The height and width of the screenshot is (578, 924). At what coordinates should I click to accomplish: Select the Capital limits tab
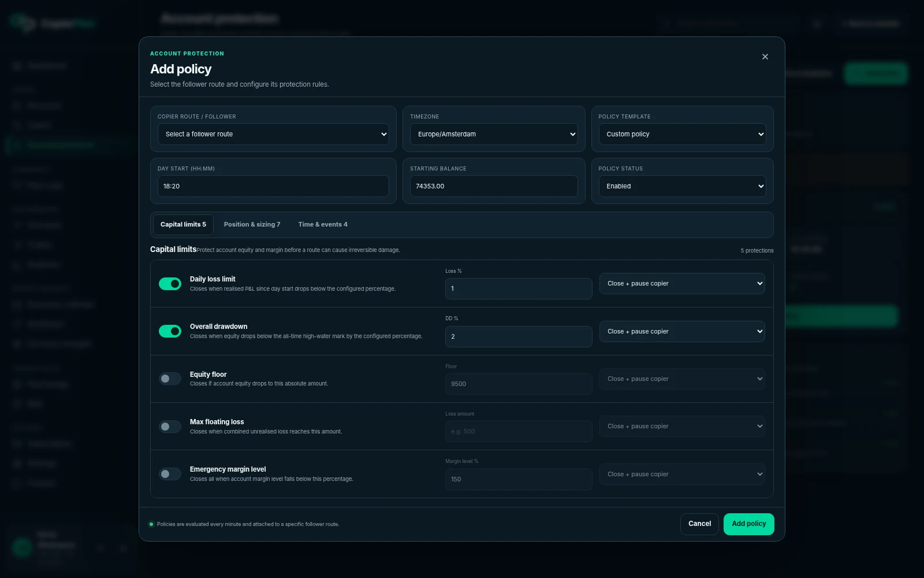183,225
